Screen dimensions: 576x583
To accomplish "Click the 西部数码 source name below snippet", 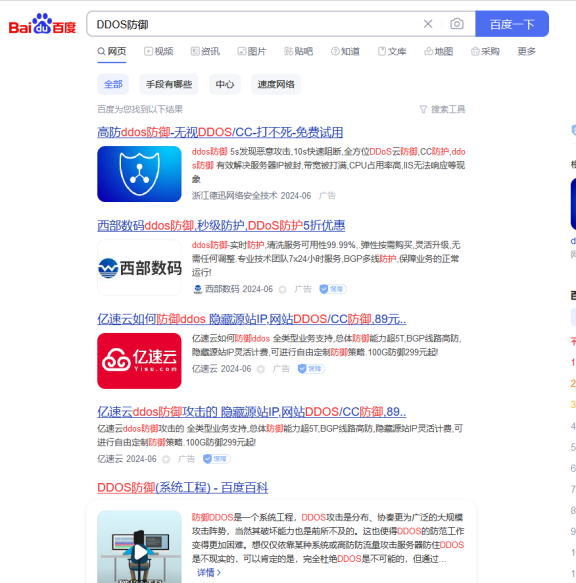I will [222, 289].
